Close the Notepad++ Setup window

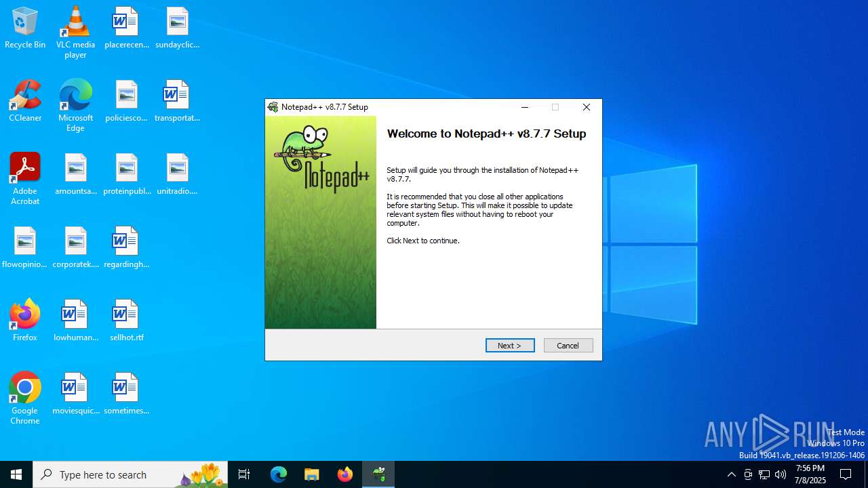click(587, 107)
